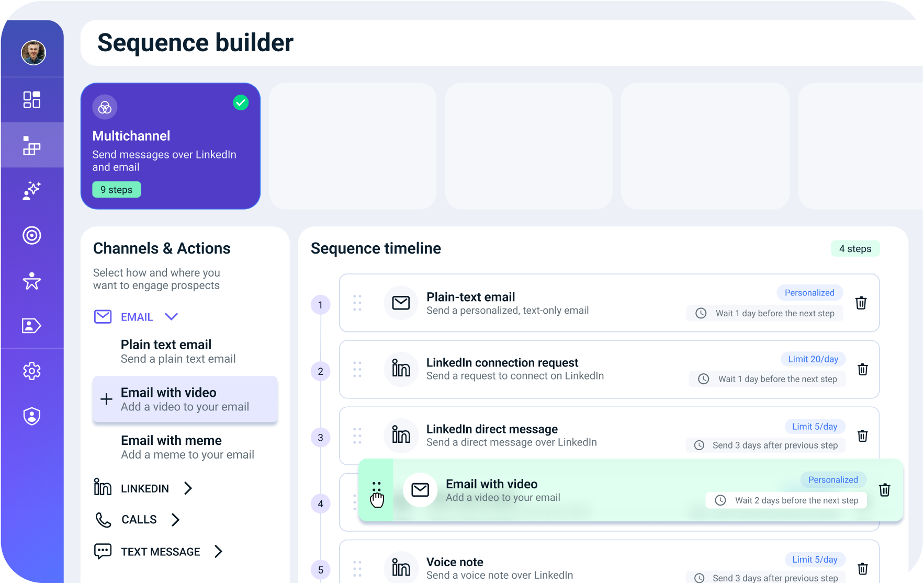
Task: Grab drag handle of LinkedIn direct message
Action: pos(357,436)
